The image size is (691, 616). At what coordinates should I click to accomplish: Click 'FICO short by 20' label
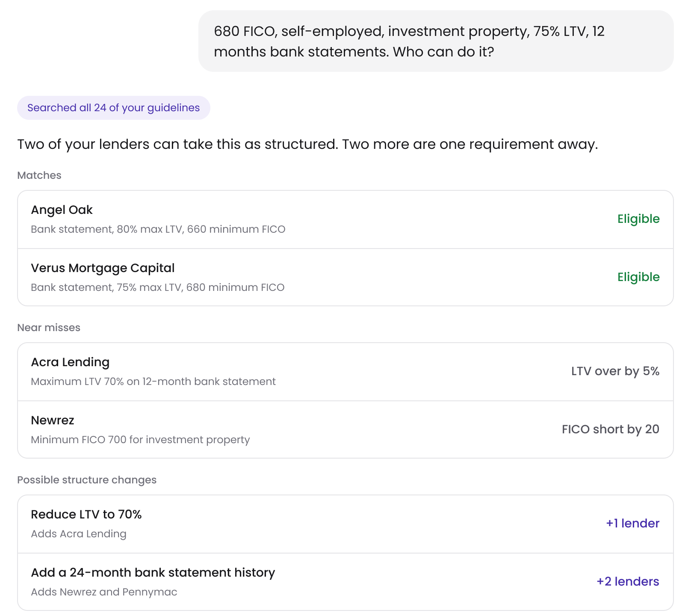pyautogui.click(x=611, y=429)
